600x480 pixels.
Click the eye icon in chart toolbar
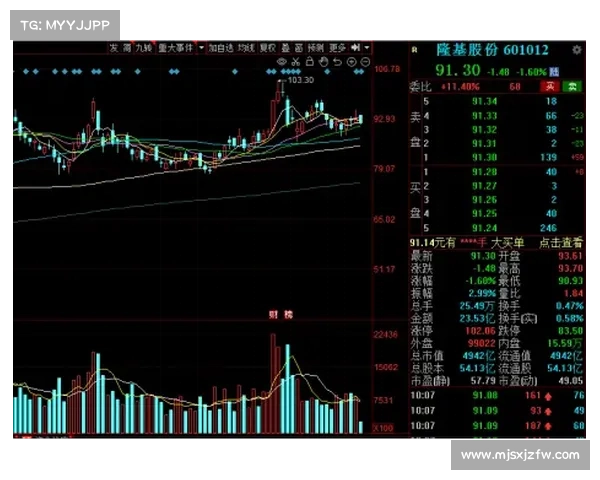pos(283,62)
